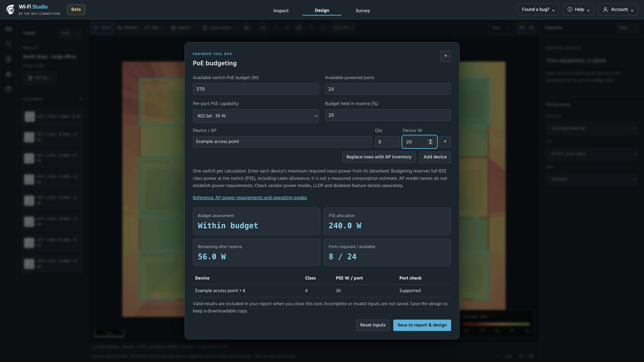Open the AP power requirements reference link
Image resolution: width=644 pixels, height=362 pixels.
[x=250, y=198]
